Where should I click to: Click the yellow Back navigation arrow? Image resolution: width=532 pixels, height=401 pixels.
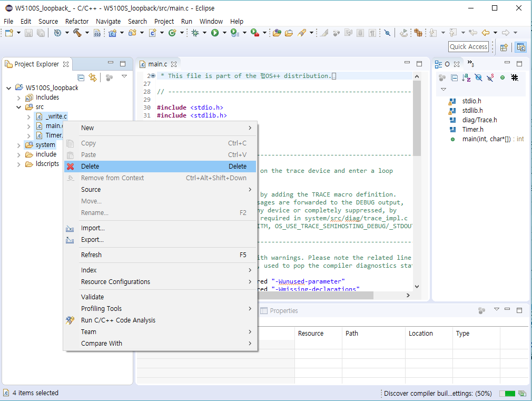486,33
